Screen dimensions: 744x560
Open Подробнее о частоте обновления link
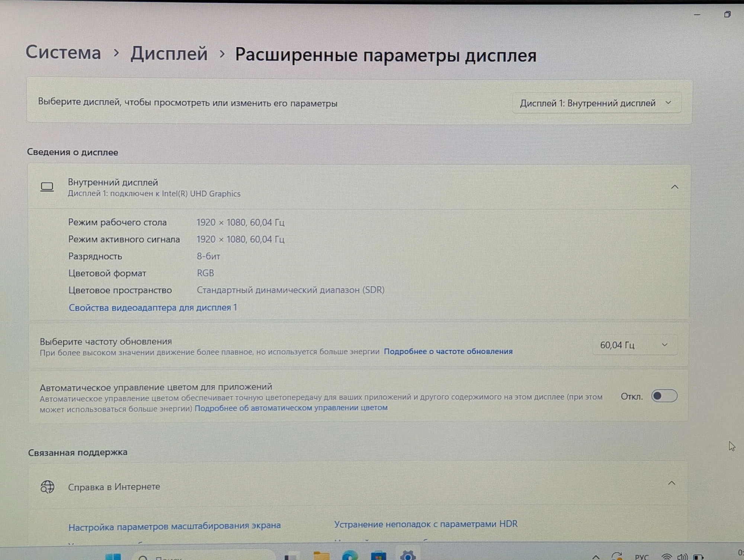point(448,351)
